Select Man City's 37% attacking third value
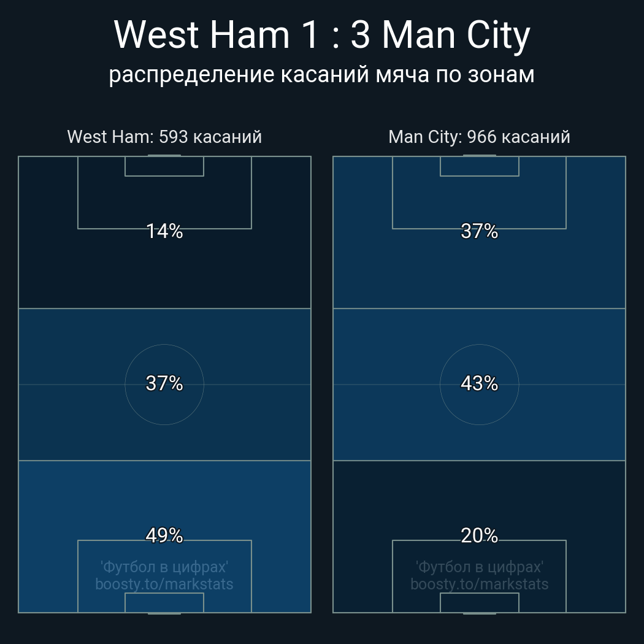This screenshot has width=644, height=644. pyautogui.click(x=479, y=231)
